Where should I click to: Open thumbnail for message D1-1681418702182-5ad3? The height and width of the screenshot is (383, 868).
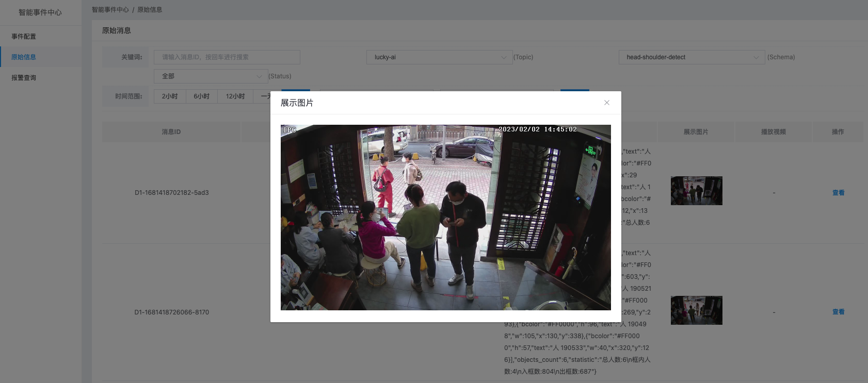point(697,191)
